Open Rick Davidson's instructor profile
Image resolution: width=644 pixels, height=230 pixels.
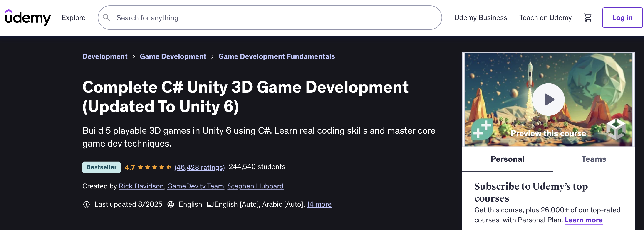(141, 186)
